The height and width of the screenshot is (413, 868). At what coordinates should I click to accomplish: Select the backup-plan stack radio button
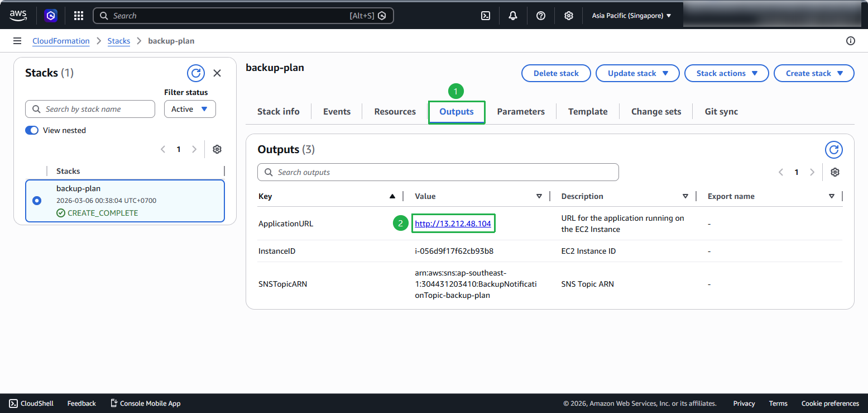pyautogui.click(x=37, y=201)
